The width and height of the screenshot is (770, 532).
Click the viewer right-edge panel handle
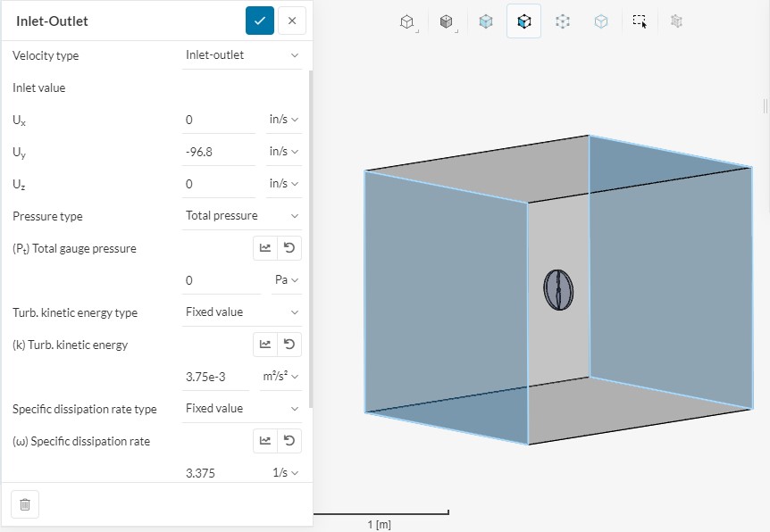coord(766,105)
